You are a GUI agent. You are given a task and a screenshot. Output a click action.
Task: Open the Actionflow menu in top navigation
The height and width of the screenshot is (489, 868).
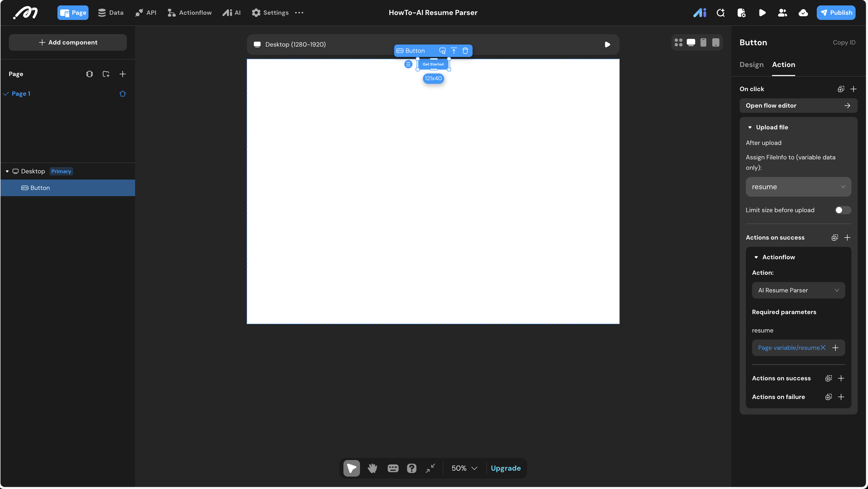point(190,13)
